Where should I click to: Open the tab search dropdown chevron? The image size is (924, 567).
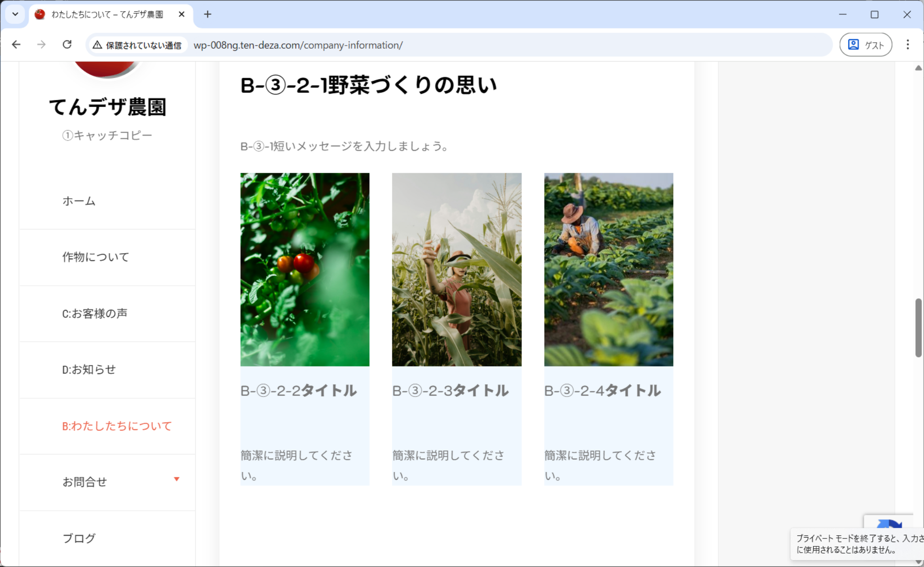point(15,14)
